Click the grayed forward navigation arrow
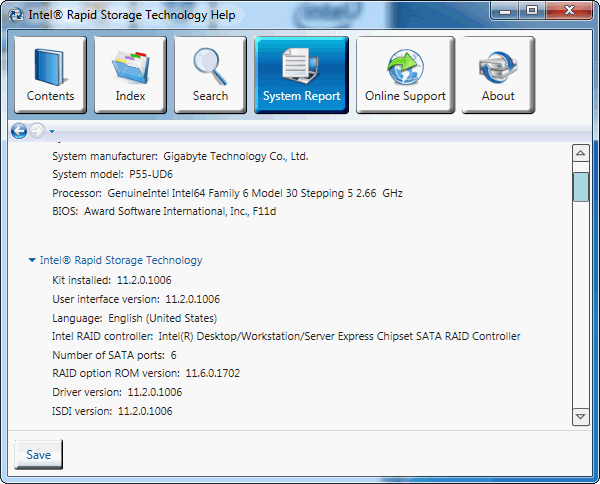This screenshot has width=600, height=484. 37,131
